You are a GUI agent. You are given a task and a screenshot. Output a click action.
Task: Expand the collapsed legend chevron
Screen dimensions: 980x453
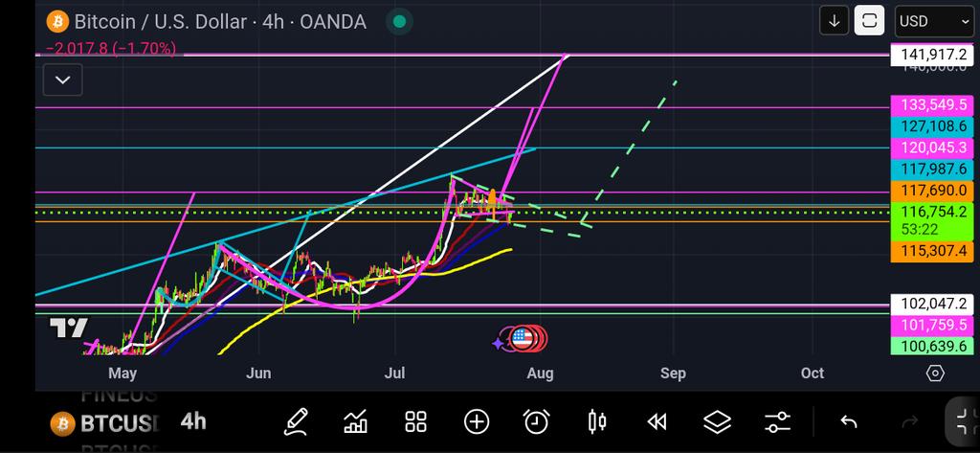[62, 80]
